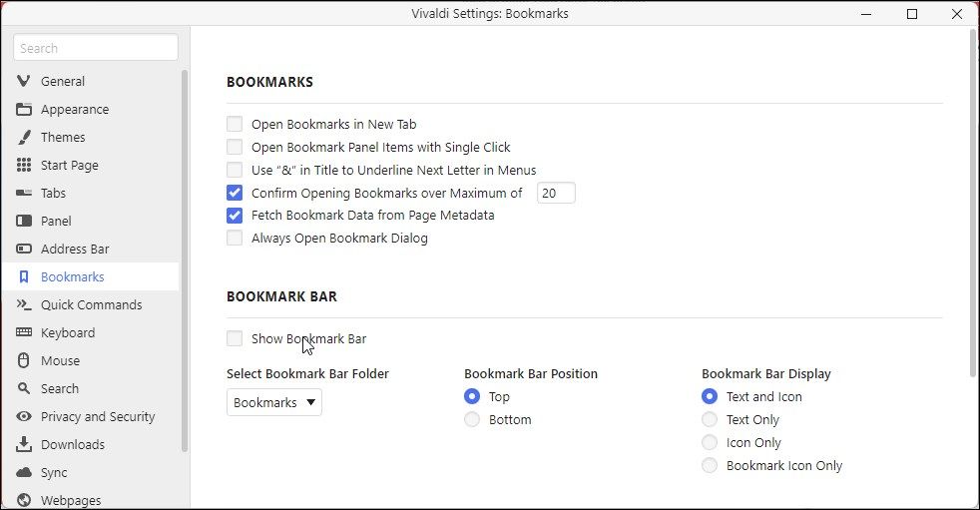Click the Appearance folder icon in the sidebar
The image size is (980, 510).
[x=24, y=110]
